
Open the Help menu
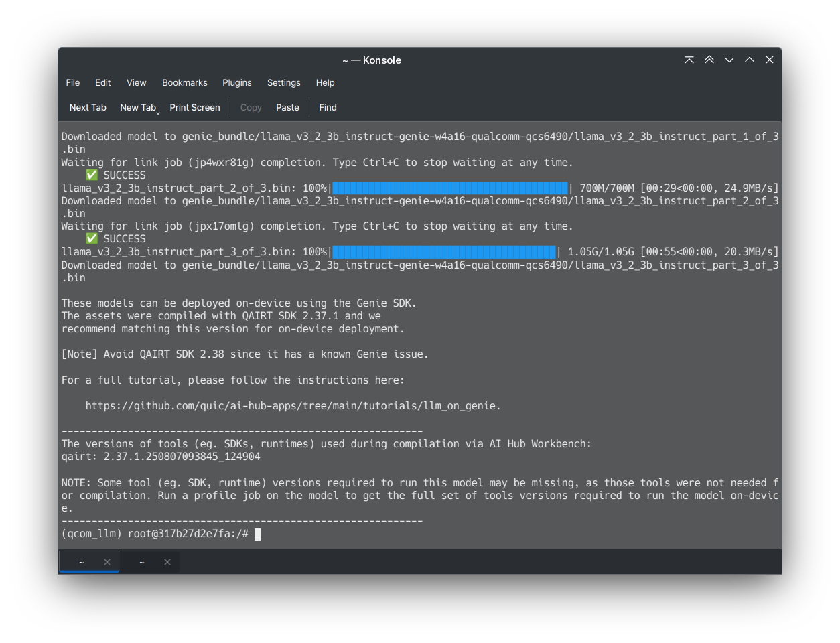(x=325, y=82)
